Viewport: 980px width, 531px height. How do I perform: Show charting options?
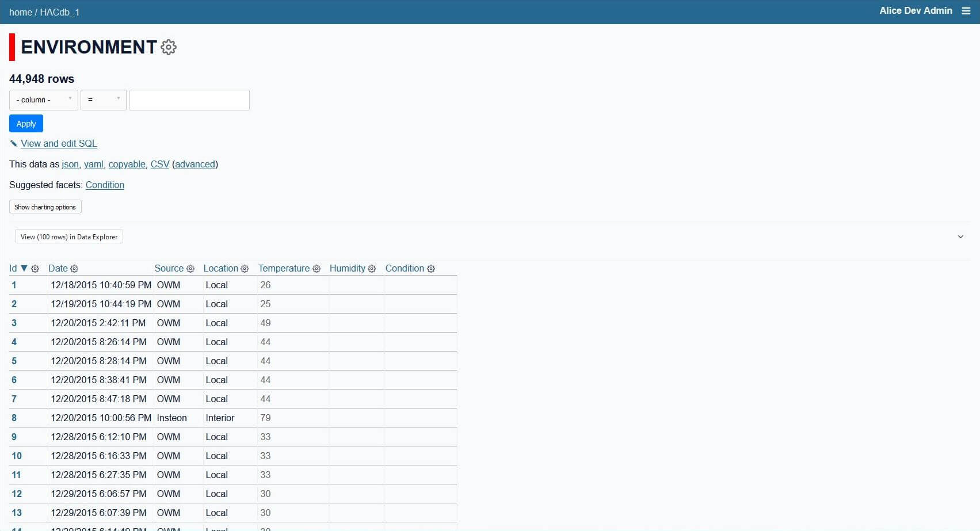point(45,207)
